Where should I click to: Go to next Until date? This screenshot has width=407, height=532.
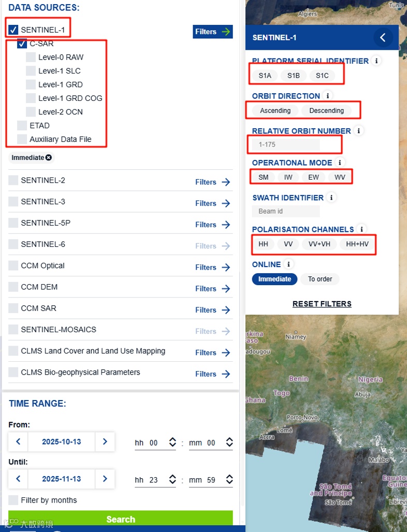(x=105, y=479)
